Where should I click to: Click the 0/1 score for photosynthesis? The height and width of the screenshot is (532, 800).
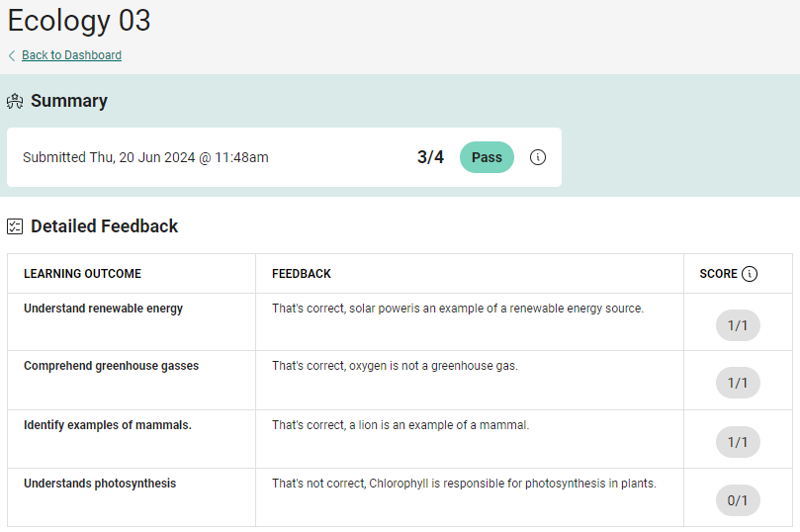[738, 500]
